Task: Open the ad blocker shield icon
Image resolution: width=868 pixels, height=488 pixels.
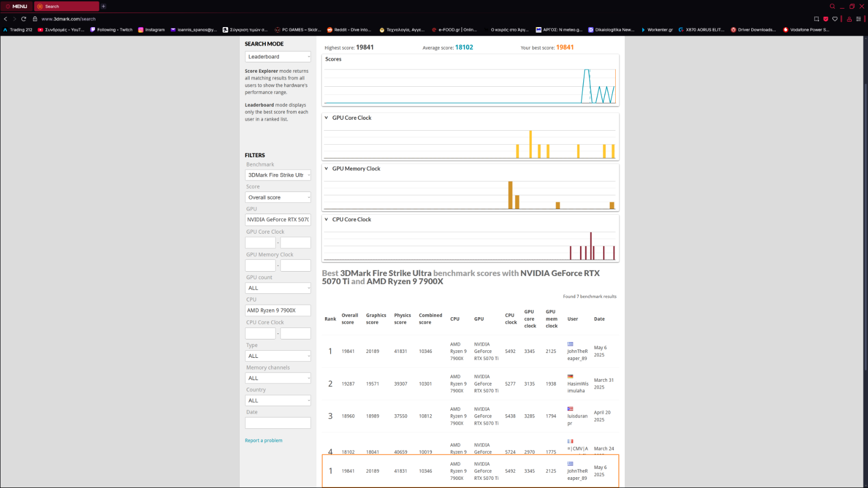Action: [x=826, y=19]
